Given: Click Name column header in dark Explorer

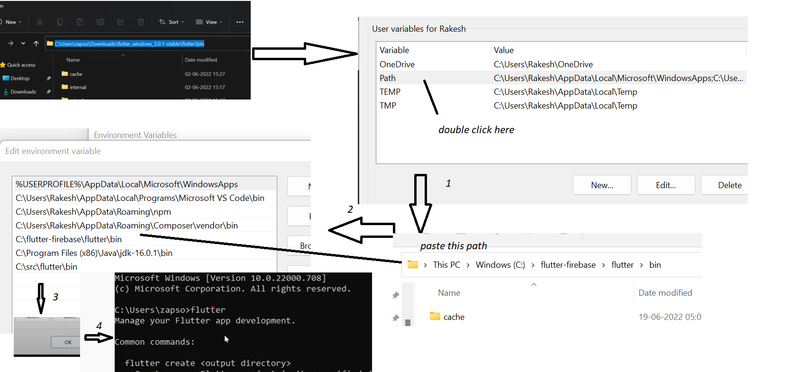Looking at the screenshot, I should pos(73,60).
